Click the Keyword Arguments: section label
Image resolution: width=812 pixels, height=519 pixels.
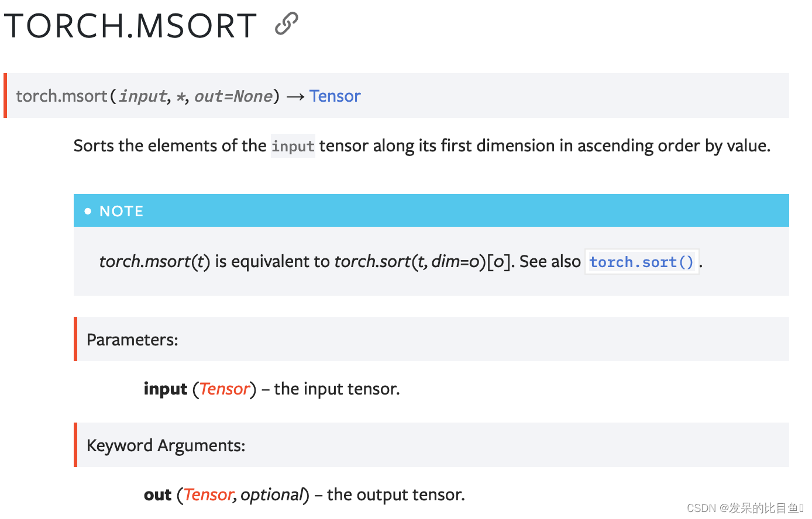166,445
